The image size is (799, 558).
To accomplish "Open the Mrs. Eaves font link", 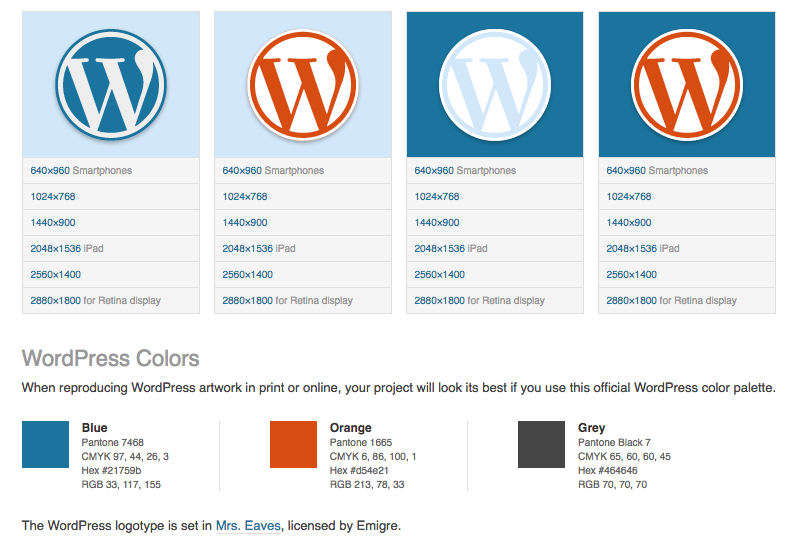I will (248, 525).
